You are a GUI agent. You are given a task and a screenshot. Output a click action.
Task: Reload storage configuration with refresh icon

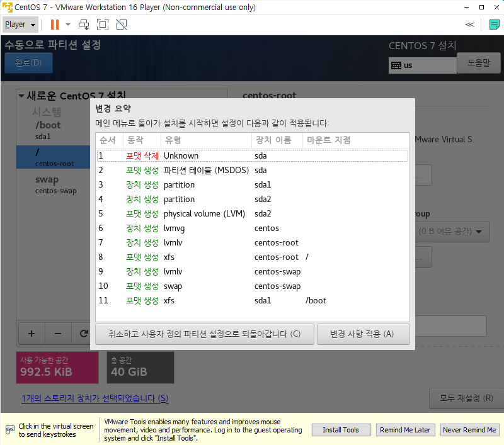coord(83,334)
